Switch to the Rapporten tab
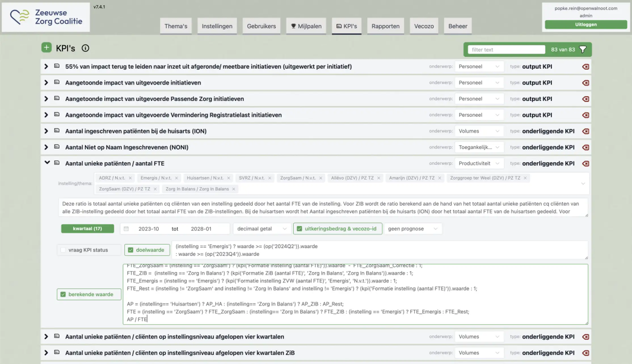The height and width of the screenshot is (364, 632). 385,26
